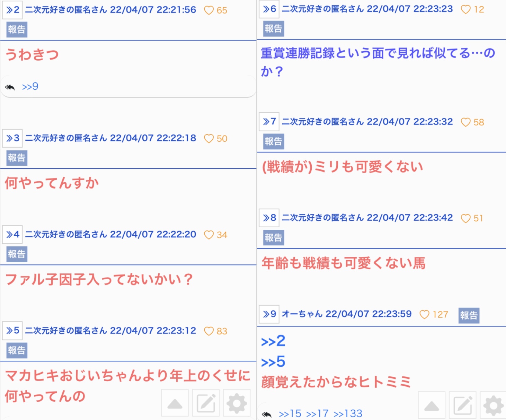Click left panel scroll-up triangle button
This screenshot has width=514, height=420.
coord(175,403)
